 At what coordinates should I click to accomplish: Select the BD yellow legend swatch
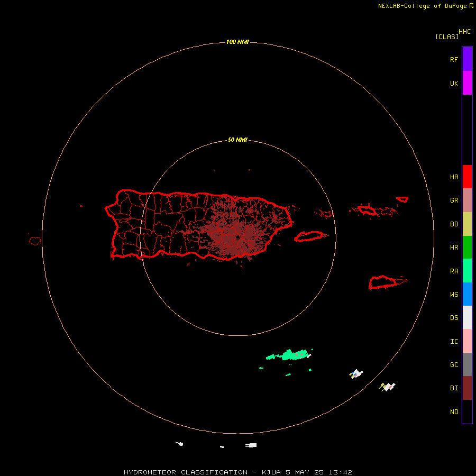point(467,224)
